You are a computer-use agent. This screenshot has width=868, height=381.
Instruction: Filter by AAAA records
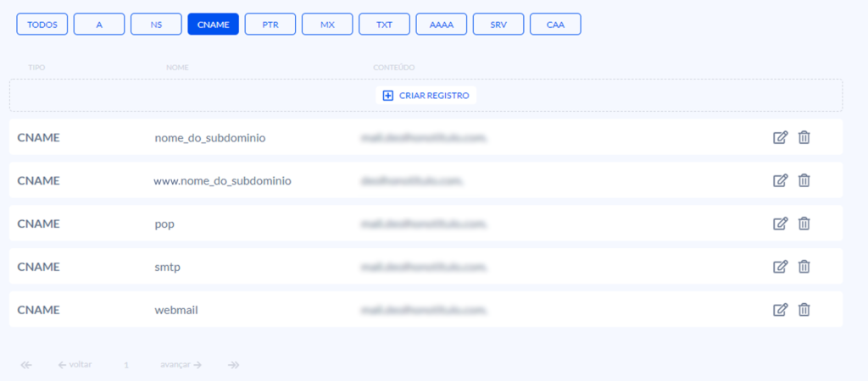(x=441, y=25)
